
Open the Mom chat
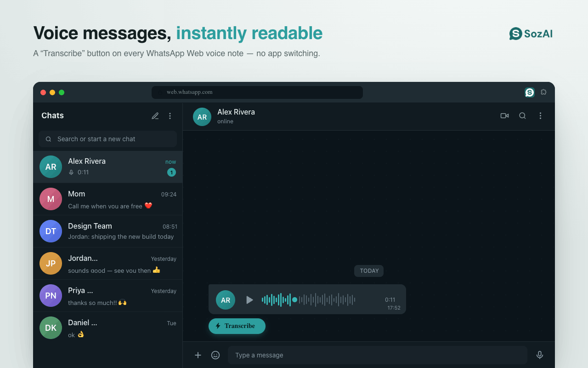tap(108, 199)
